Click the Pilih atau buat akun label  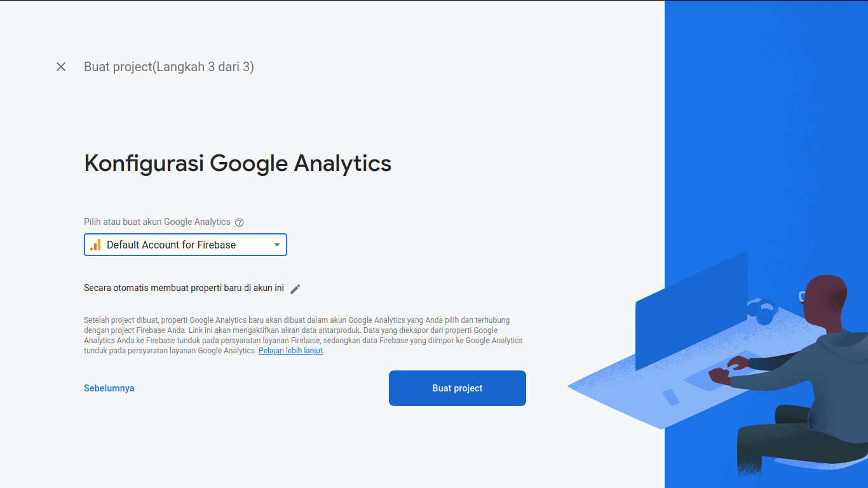coord(157,222)
